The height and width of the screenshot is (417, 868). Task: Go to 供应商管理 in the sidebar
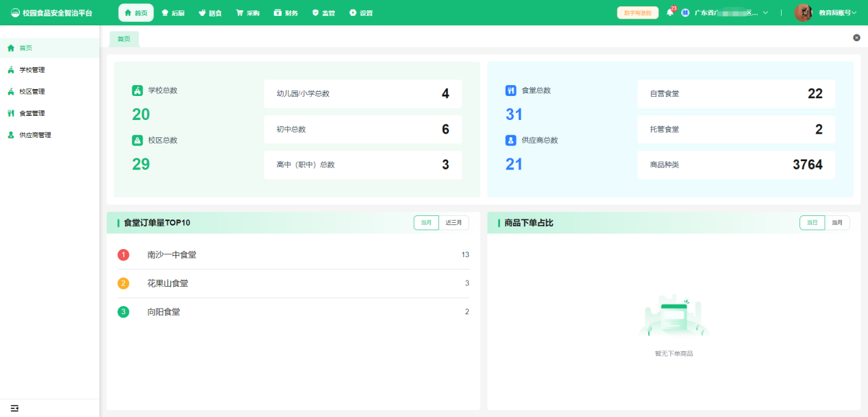(x=35, y=135)
